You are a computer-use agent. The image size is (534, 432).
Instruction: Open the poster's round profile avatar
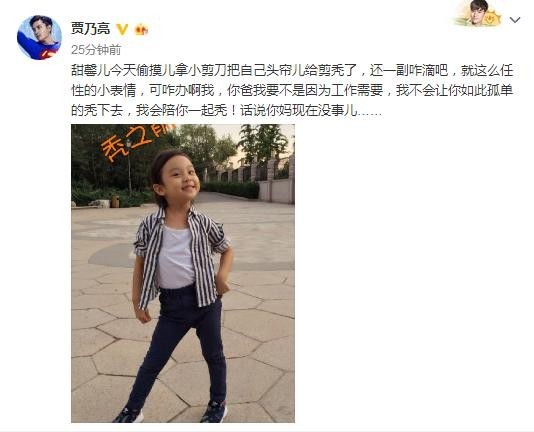[x=39, y=37]
